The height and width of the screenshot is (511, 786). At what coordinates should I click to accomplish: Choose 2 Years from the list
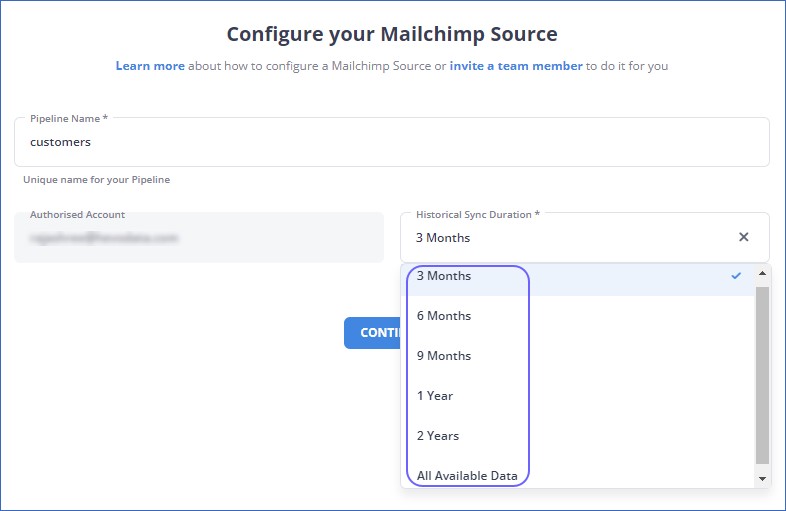pos(577,436)
